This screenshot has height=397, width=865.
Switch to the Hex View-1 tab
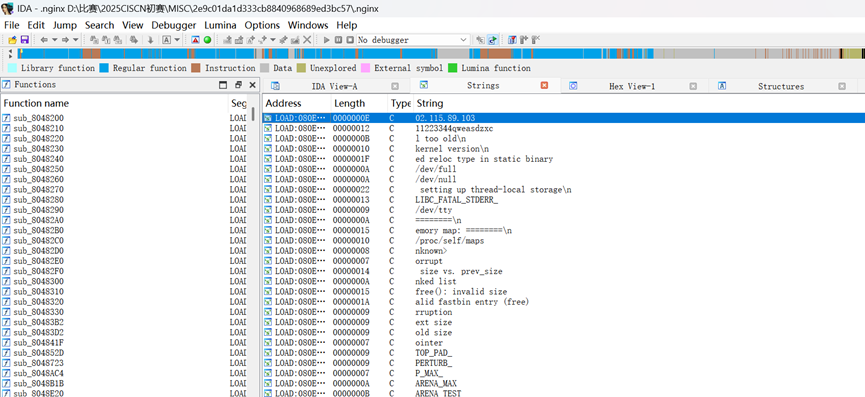point(632,86)
